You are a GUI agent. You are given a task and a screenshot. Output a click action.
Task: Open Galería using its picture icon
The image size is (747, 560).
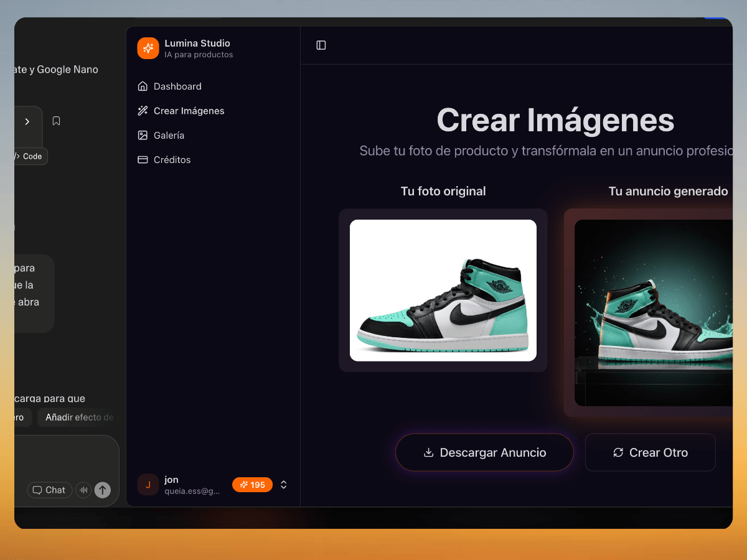143,135
